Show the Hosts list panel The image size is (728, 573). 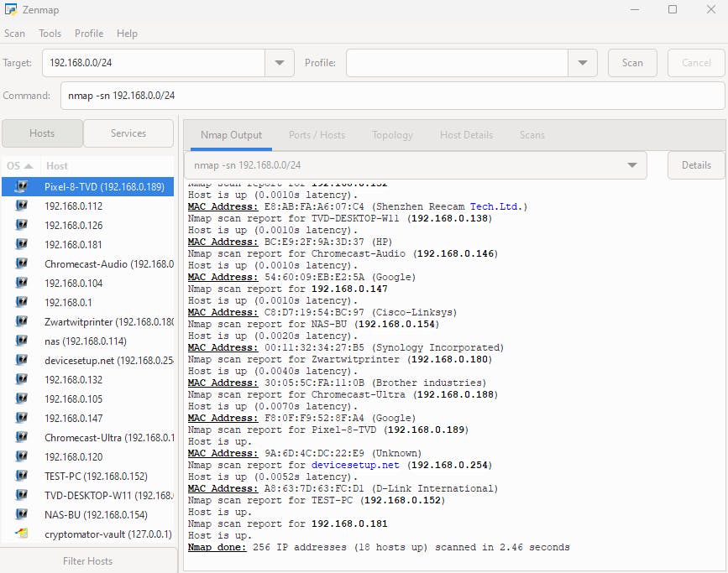click(42, 133)
